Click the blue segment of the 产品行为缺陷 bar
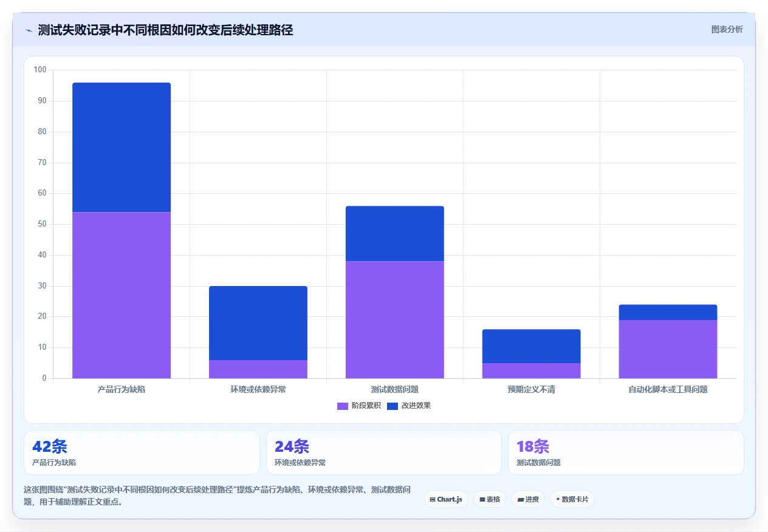The image size is (768, 532). coord(122,148)
